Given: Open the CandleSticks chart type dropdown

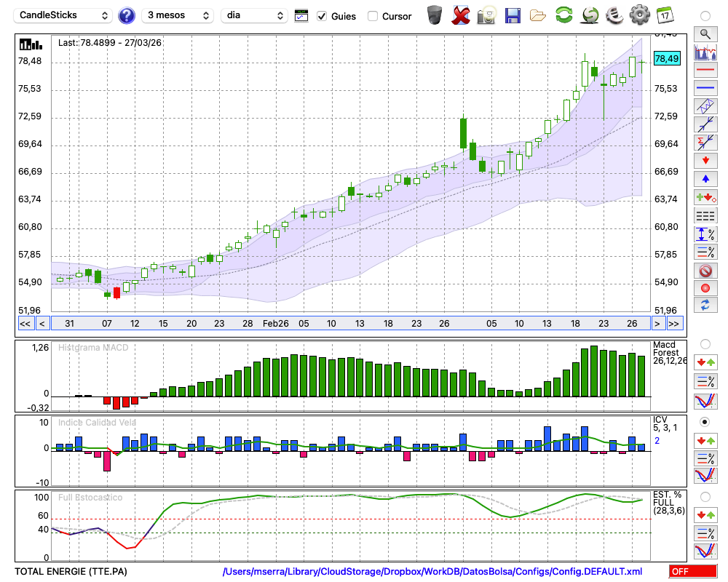Looking at the screenshot, I should pos(64,15).
